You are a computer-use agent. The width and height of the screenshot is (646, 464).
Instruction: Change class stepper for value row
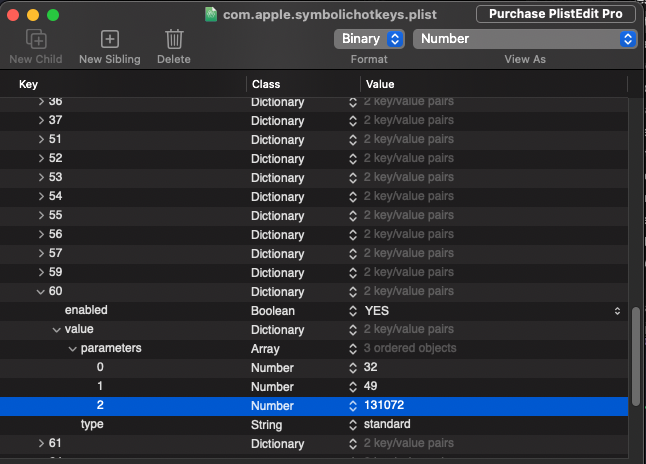click(x=353, y=330)
